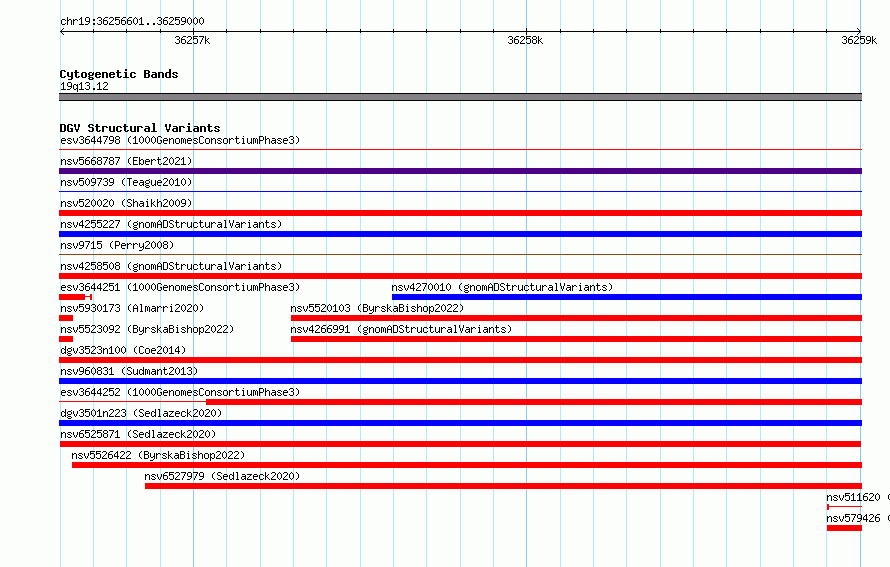Click the 36258k ruler mark
890x567 pixels.
525,40
